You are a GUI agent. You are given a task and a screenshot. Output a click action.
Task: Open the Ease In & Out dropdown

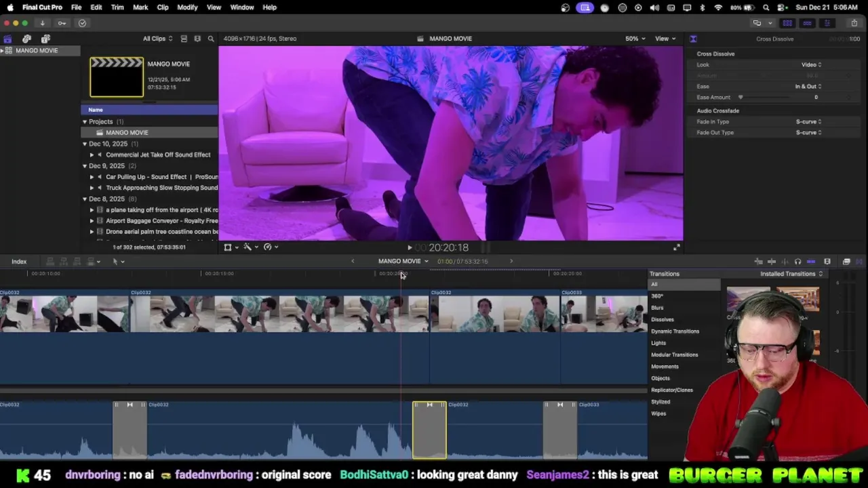coord(808,87)
